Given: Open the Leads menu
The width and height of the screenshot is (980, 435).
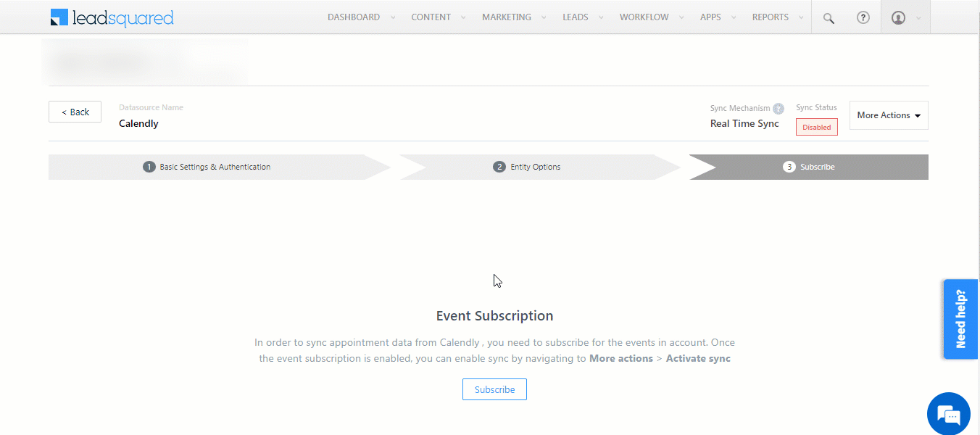Looking at the screenshot, I should [576, 17].
